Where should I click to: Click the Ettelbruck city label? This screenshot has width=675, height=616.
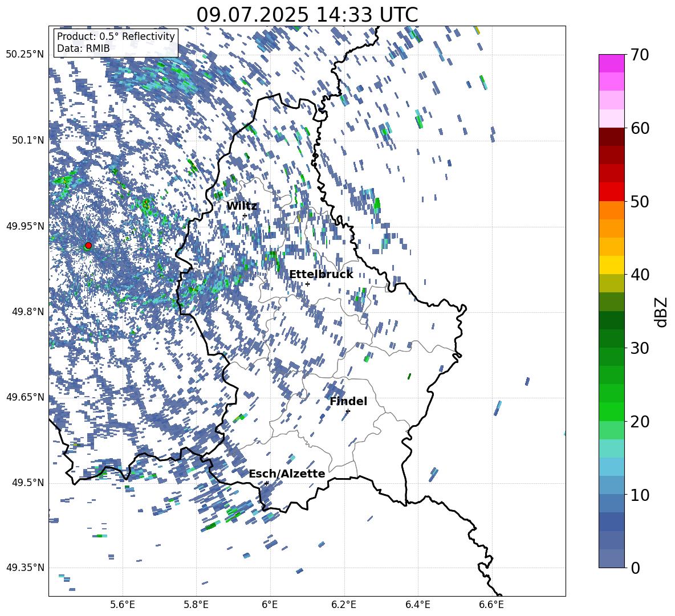[321, 275]
